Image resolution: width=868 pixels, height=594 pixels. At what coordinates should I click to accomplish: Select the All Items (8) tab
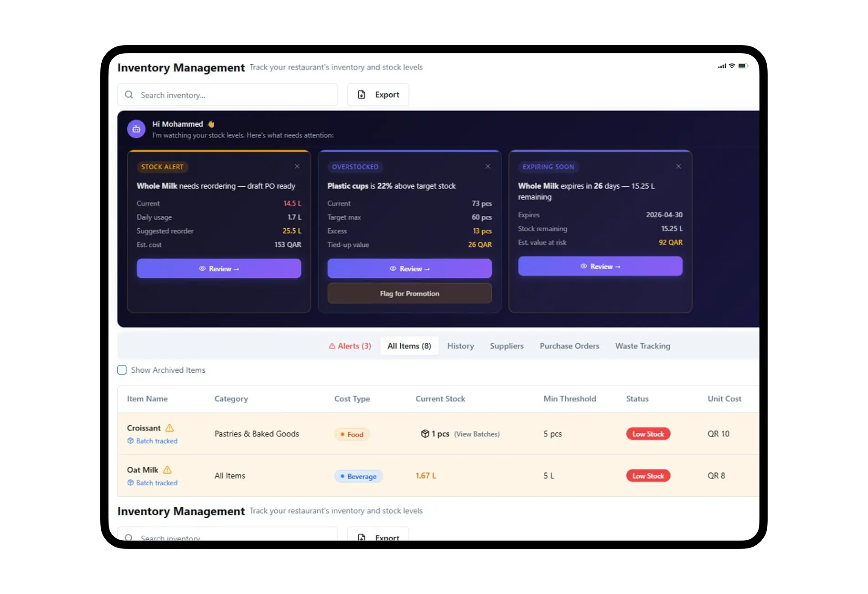(x=409, y=346)
